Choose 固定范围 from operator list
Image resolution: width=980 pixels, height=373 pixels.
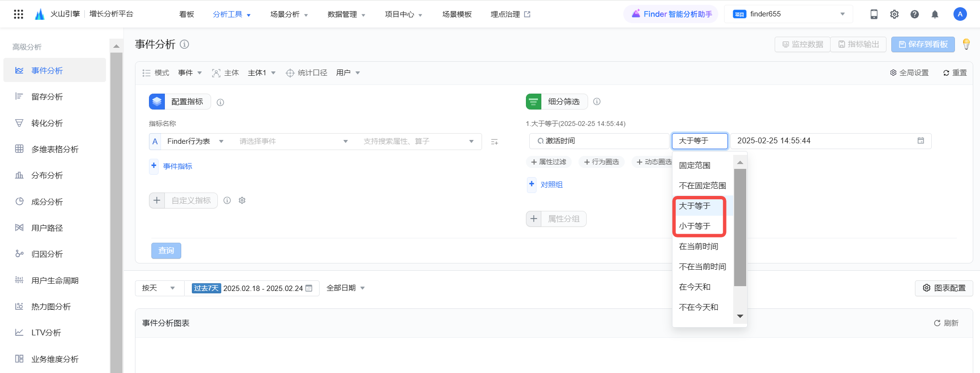(703, 166)
